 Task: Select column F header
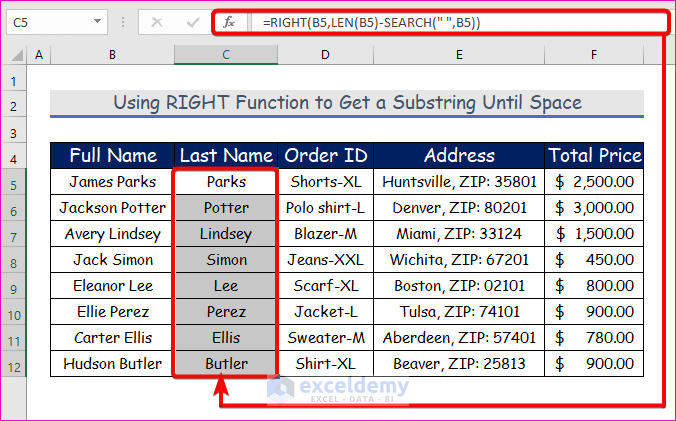[x=594, y=55]
